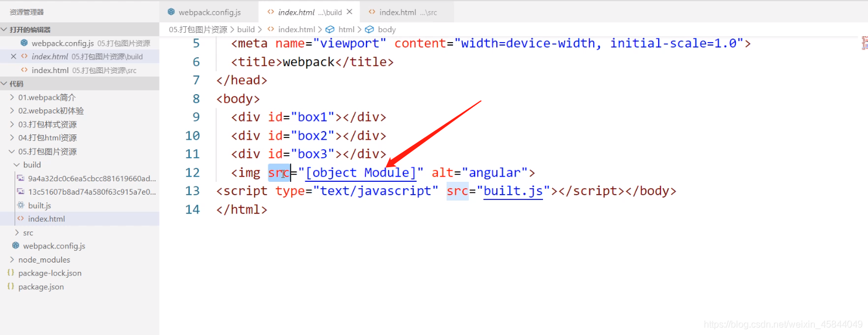This screenshot has width=868, height=335.
Task: Open package-lock.json file
Action: [x=79, y=273]
